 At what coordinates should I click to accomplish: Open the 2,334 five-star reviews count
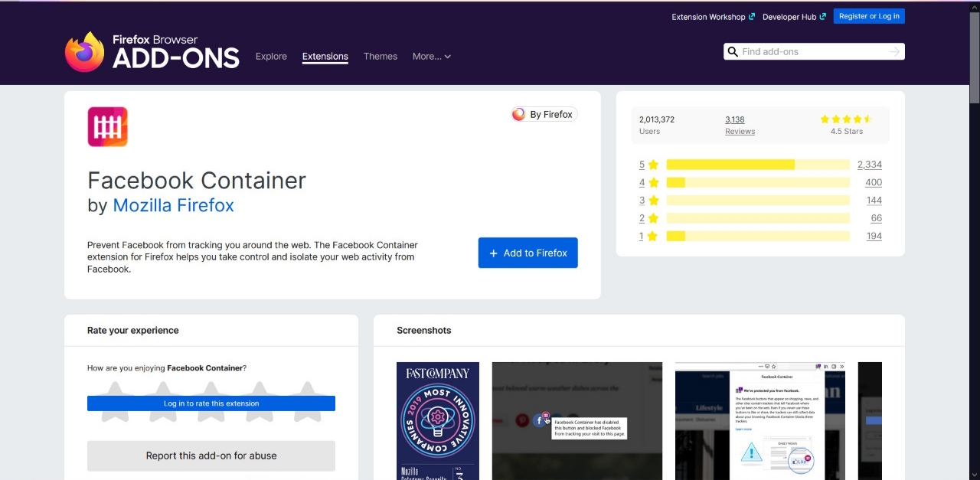point(870,165)
